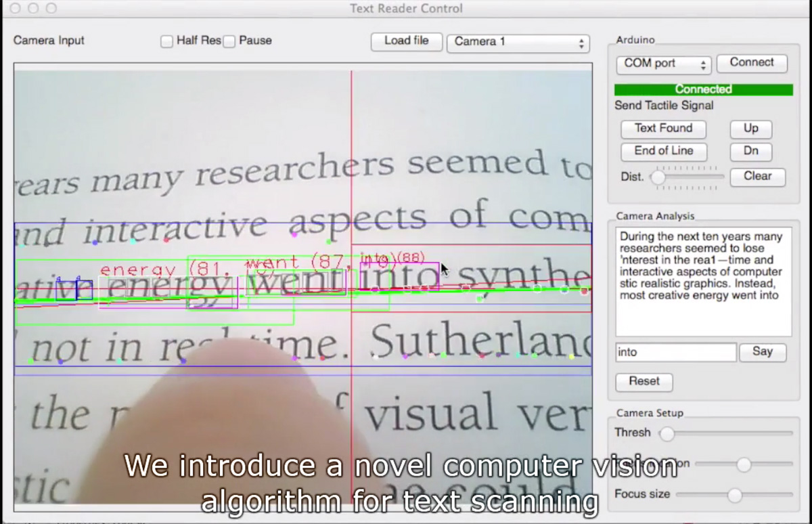Viewport: 812px width, 524px height.
Task: Send the Text Found tactile signal
Action: [663, 129]
